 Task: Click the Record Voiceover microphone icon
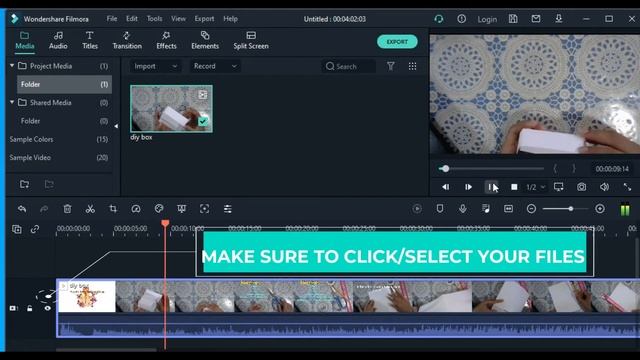[x=462, y=209]
